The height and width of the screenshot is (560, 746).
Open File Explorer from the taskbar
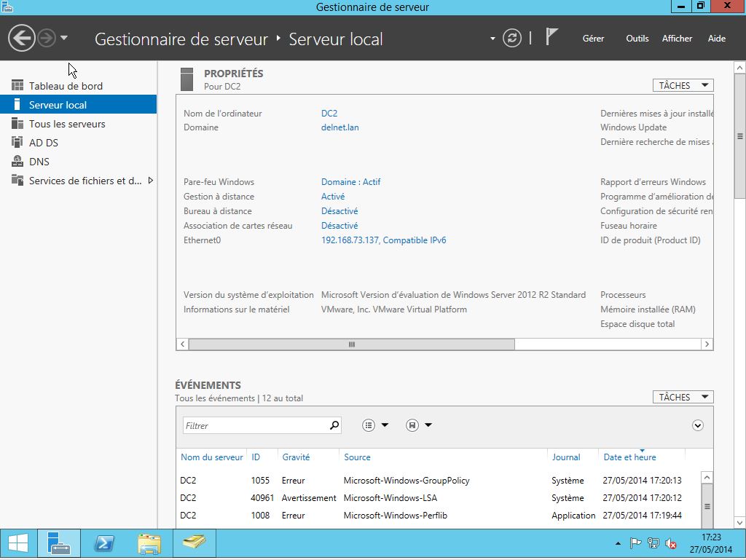pyautogui.click(x=149, y=543)
